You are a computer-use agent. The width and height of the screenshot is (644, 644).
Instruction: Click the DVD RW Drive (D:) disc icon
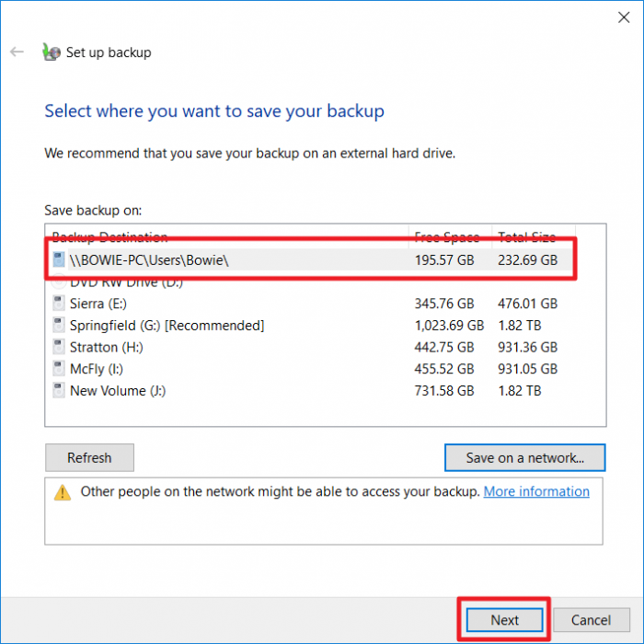(60, 282)
